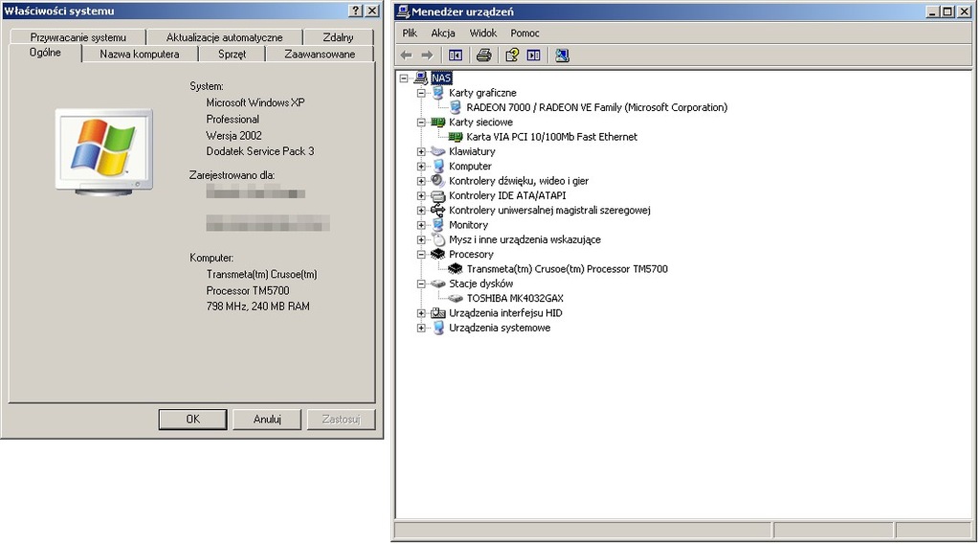
Task: Collapse the Karty sieciowe branch
Action: (x=421, y=122)
